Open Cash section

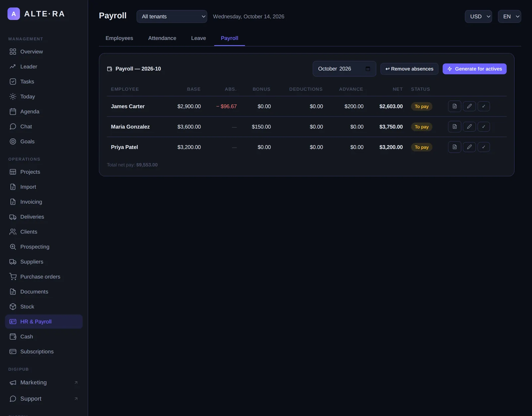tap(44, 336)
